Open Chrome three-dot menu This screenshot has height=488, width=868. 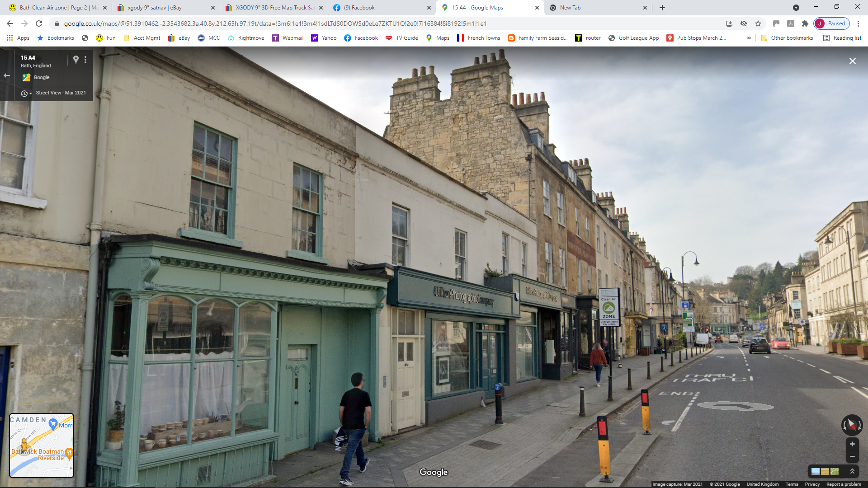[858, 23]
